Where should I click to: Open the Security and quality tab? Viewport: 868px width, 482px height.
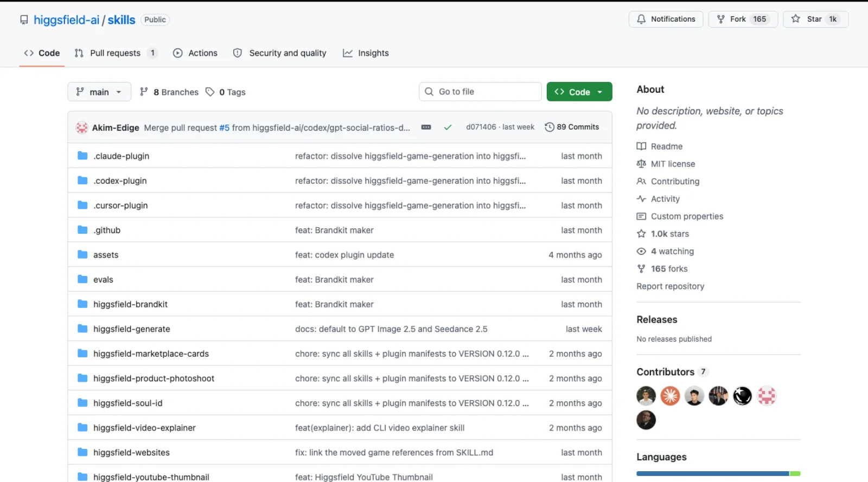[x=280, y=53]
